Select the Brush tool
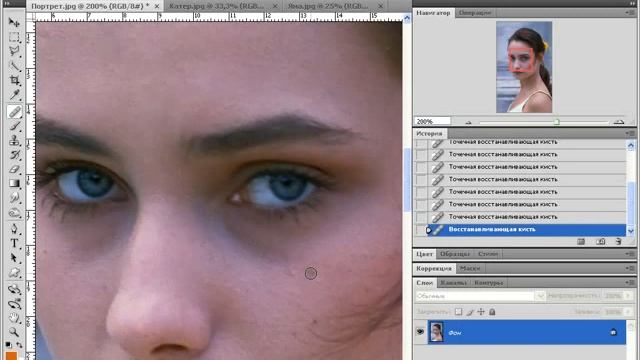The width and height of the screenshot is (640, 360). point(14,126)
